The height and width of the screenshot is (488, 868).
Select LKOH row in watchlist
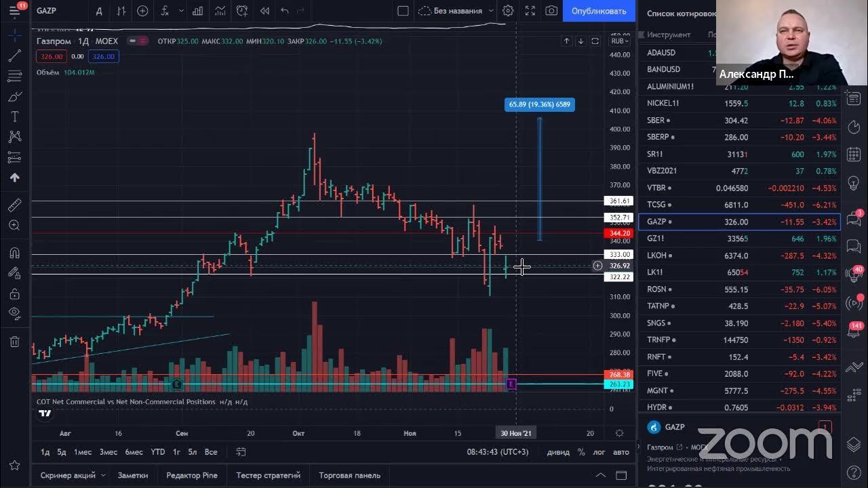(x=739, y=256)
